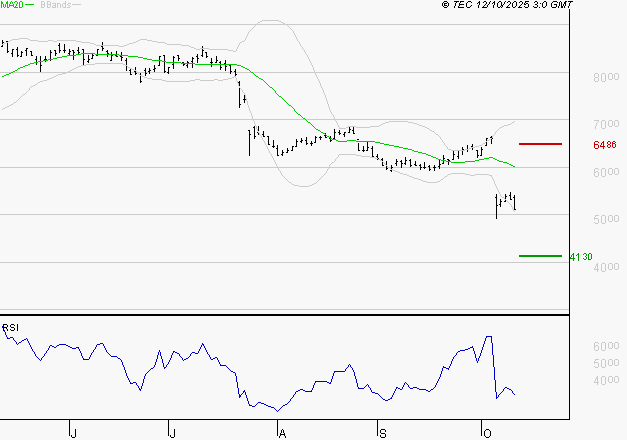
Task: Select the second J month label (July)
Action: pyautogui.click(x=172, y=432)
